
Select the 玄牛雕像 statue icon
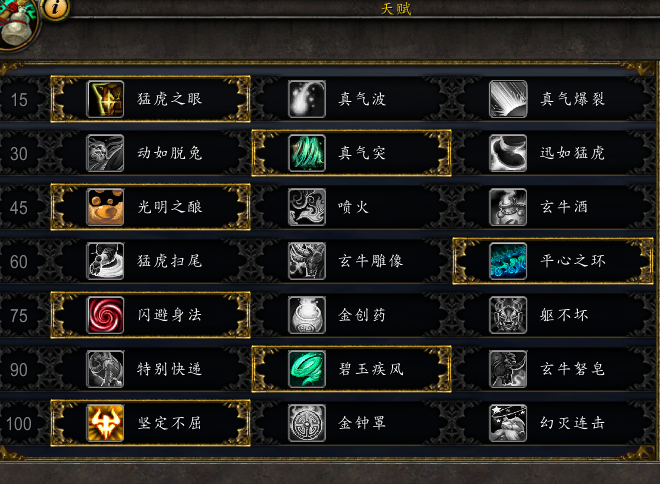307,261
